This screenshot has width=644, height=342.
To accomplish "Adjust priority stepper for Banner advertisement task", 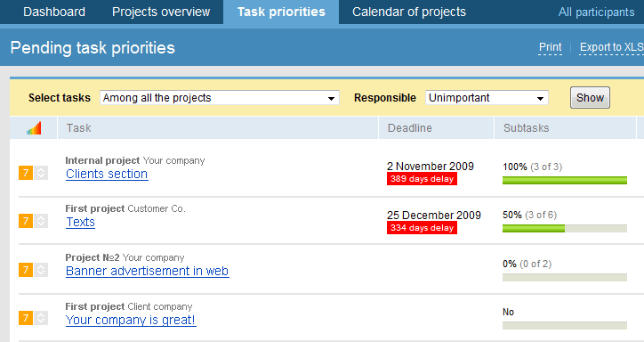I will tap(41, 270).
